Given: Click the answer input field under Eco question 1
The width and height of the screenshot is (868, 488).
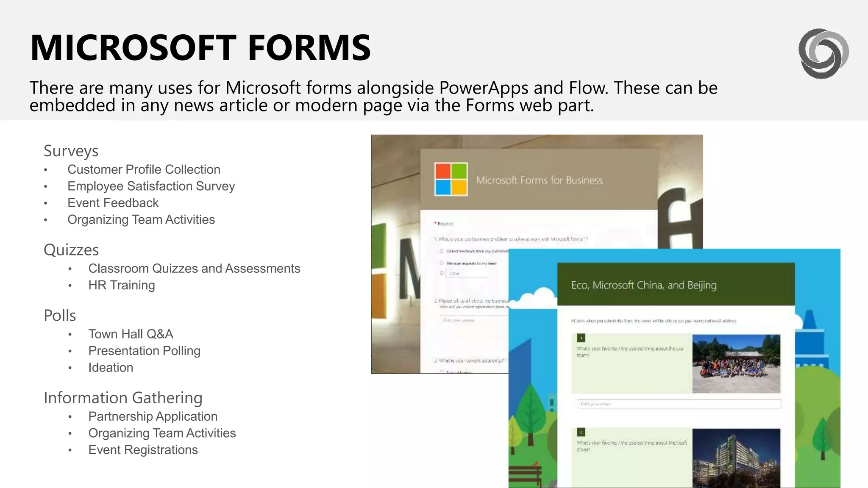Looking at the screenshot, I should click(x=679, y=404).
